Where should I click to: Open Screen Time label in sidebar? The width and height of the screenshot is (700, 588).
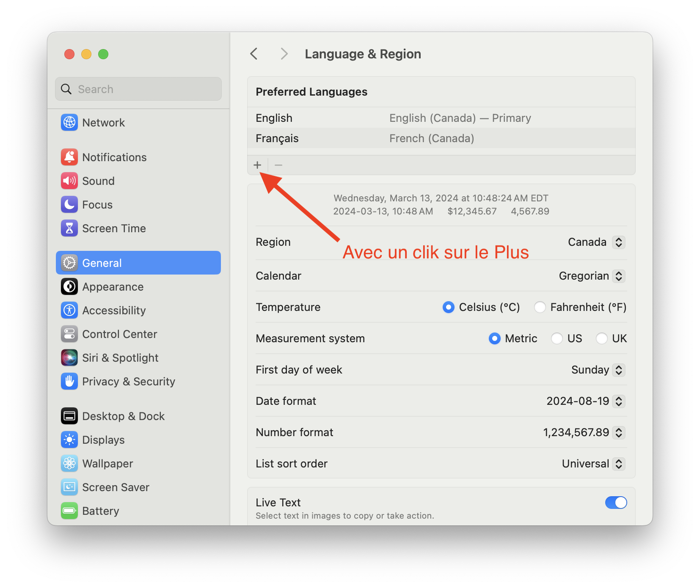pyautogui.click(x=114, y=228)
